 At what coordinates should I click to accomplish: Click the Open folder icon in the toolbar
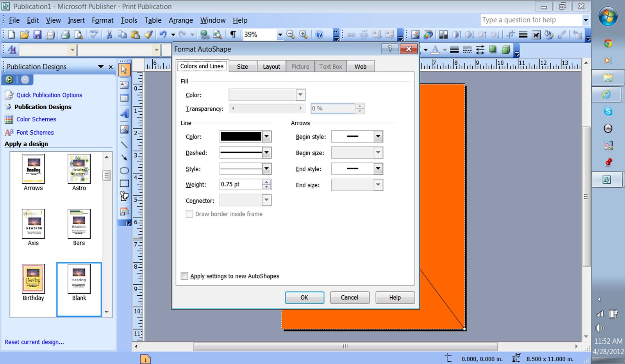24,35
